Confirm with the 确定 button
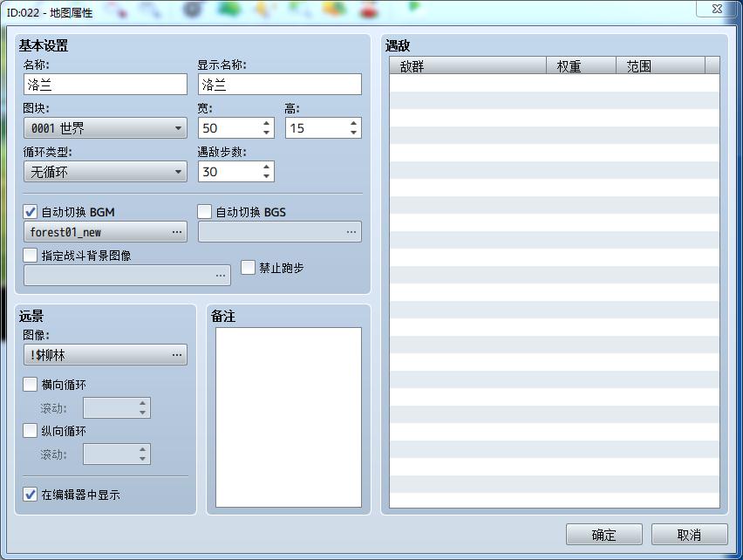The height and width of the screenshot is (560, 743). (604, 535)
